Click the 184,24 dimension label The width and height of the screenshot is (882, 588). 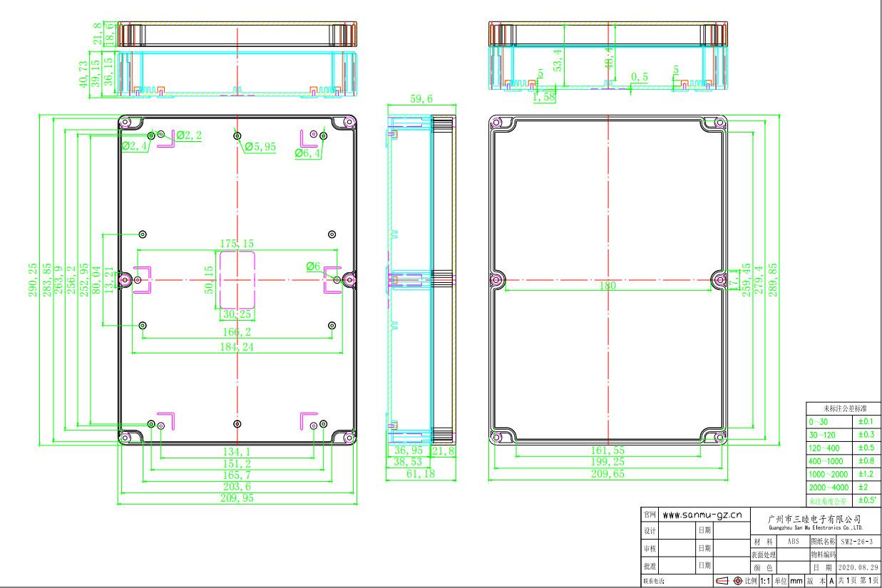(237, 347)
